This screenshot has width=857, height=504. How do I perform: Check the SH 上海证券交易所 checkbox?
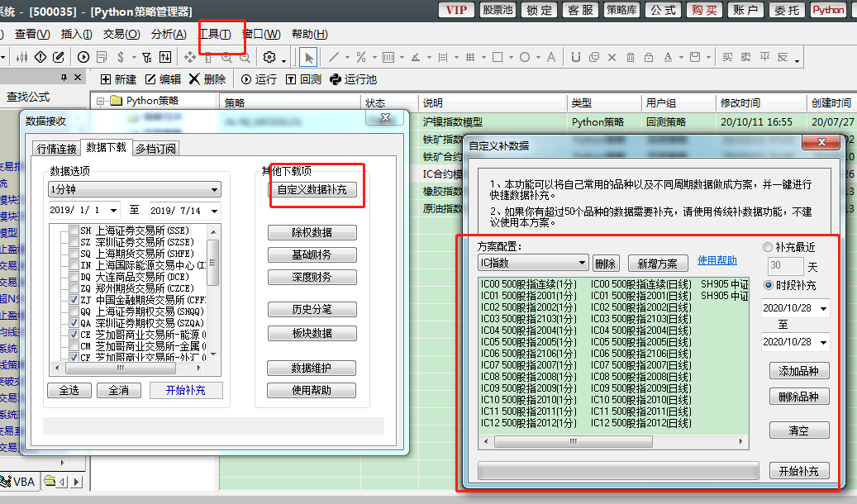[x=74, y=231]
